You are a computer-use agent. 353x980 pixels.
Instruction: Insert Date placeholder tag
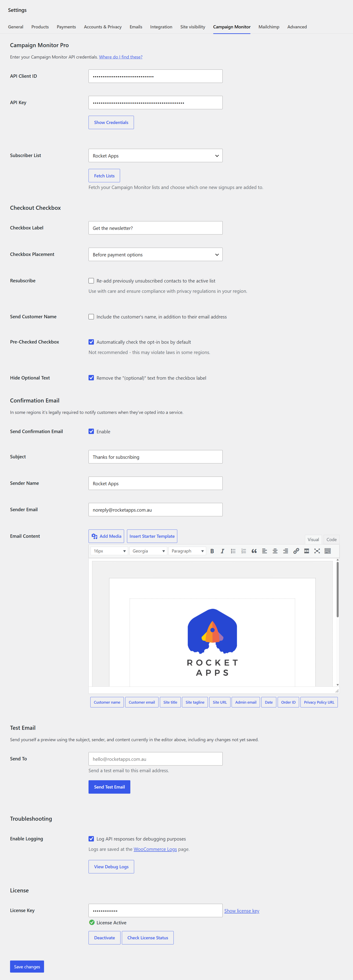pos(269,702)
